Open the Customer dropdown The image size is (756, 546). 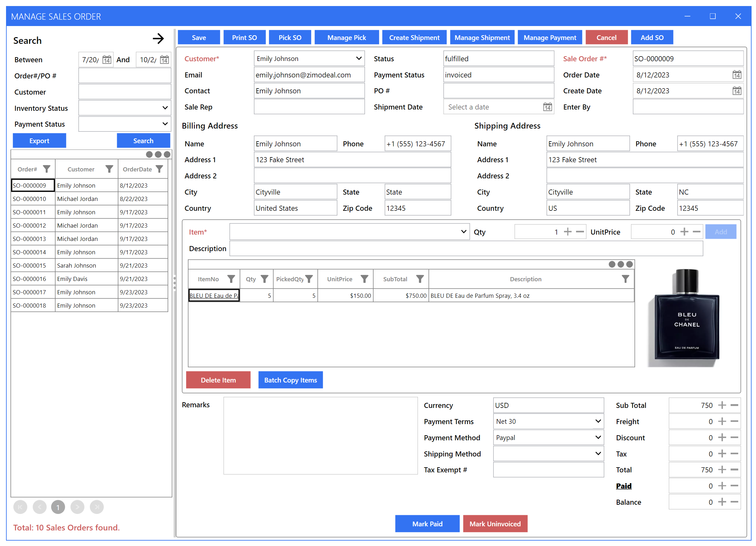click(359, 58)
